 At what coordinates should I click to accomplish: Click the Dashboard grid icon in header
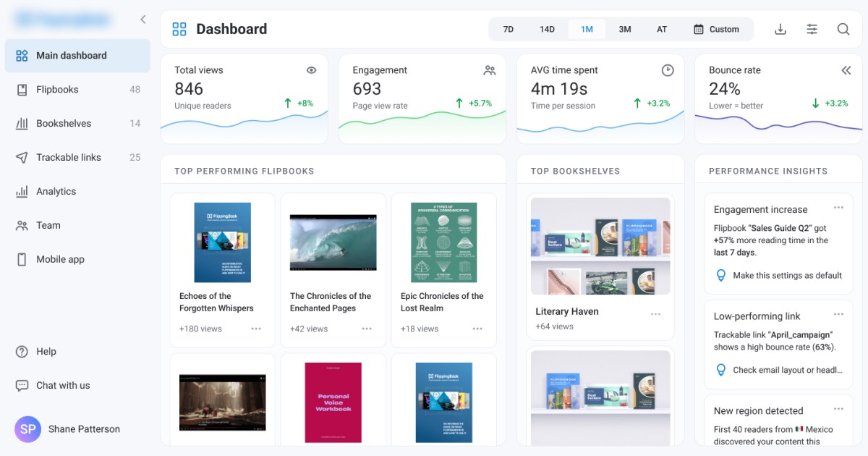click(x=179, y=30)
